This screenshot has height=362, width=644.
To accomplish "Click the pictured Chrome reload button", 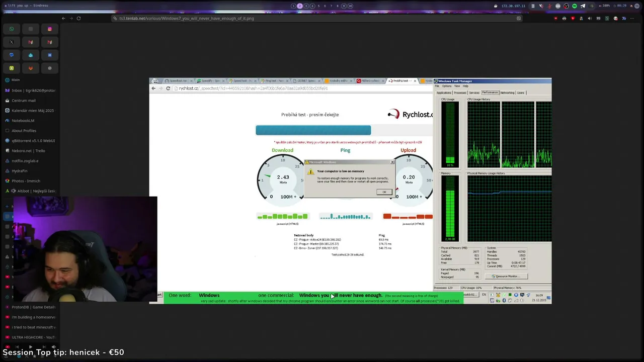I will point(168,88).
